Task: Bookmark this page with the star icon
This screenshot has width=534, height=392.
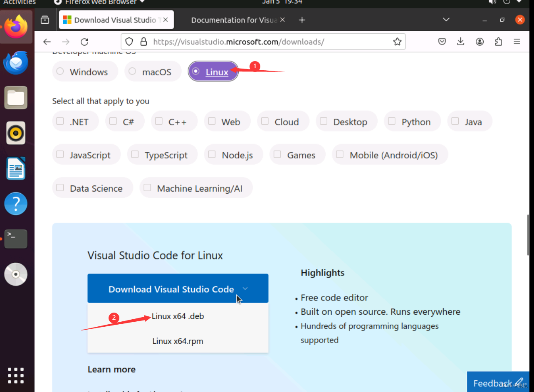Action: (x=397, y=42)
